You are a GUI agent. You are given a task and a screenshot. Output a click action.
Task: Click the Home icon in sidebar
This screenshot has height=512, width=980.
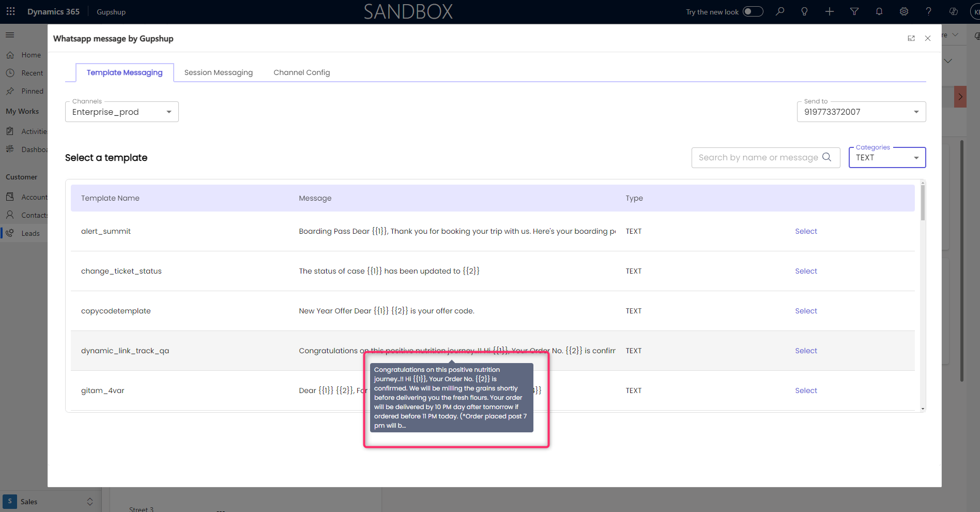[10, 55]
